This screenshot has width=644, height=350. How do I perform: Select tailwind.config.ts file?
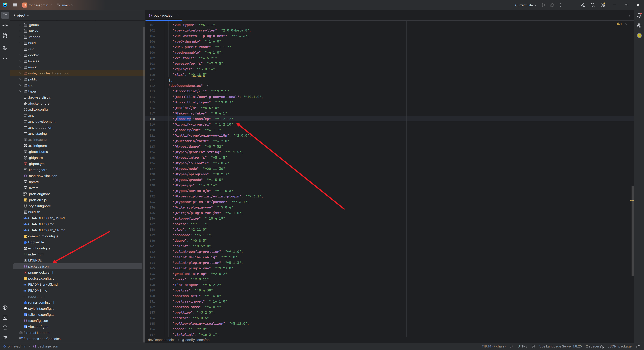pyautogui.click(x=41, y=314)
